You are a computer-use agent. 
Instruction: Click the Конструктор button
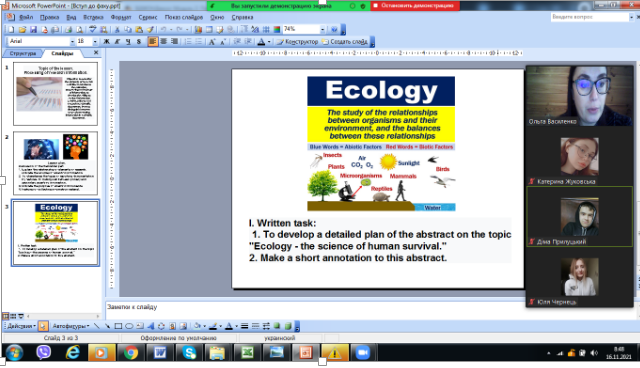click(x=297, y=42)
